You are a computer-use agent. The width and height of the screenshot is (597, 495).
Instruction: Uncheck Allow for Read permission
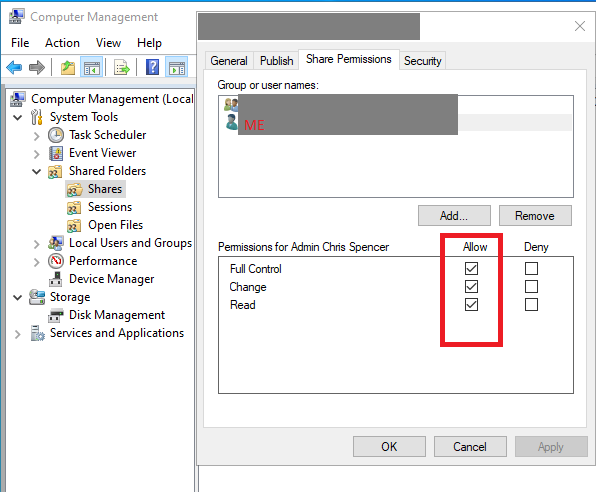(471, 305)
